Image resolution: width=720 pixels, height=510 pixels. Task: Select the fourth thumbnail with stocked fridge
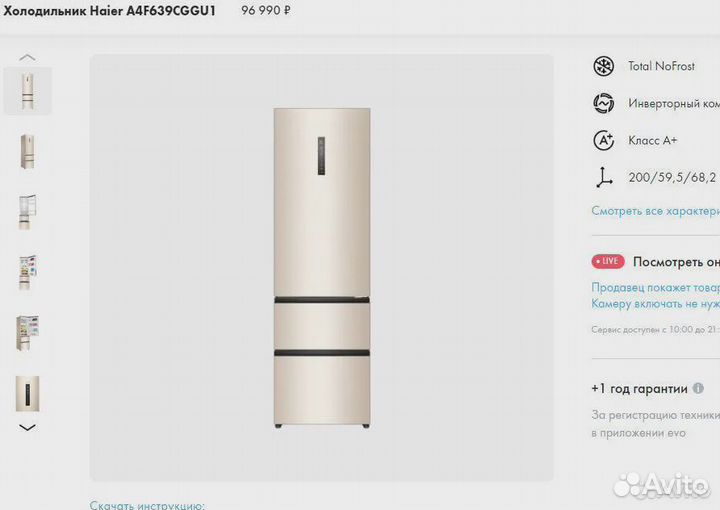click(x=27, y=273)
